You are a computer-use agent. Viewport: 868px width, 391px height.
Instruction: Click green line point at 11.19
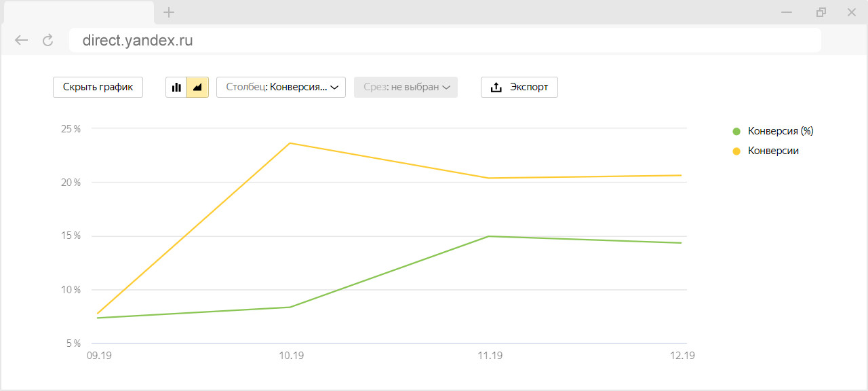[489, 236]
